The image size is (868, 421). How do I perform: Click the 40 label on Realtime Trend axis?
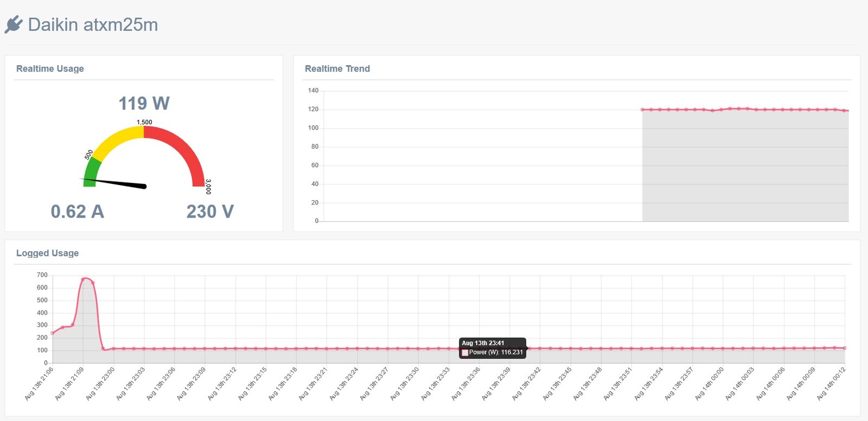315,184
